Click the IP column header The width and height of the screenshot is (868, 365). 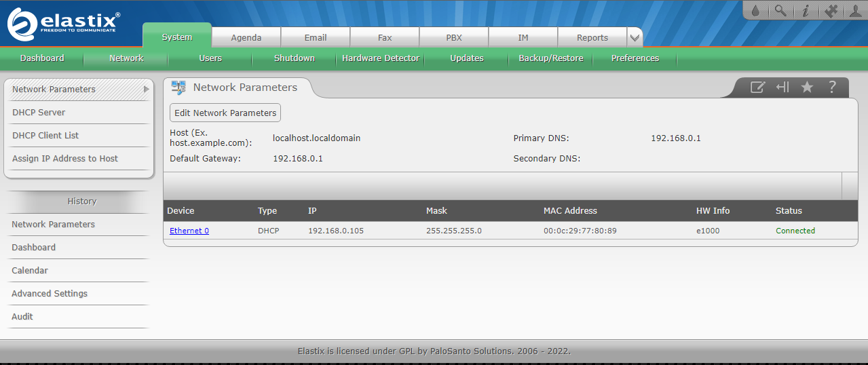click(312, 211)
